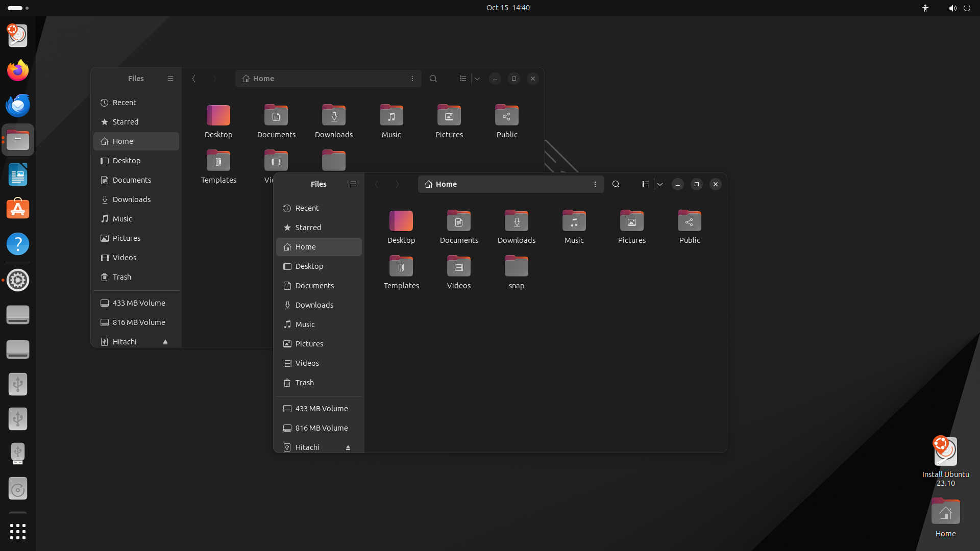This screenshot has height=551, width=980.
Task: Open the search in front Files window
Action: [616, 184]
